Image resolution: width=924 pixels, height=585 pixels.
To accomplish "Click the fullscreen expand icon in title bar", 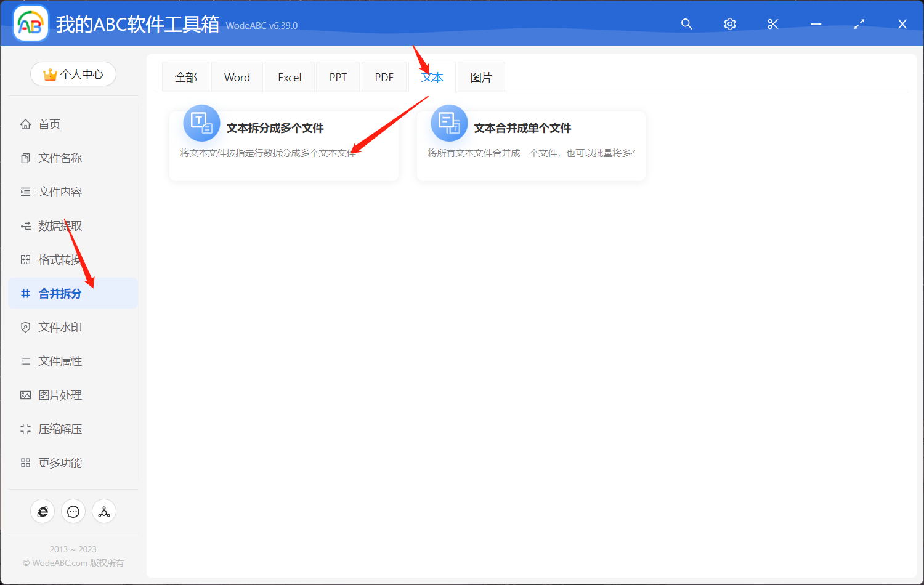I will (x=859, y=24).
